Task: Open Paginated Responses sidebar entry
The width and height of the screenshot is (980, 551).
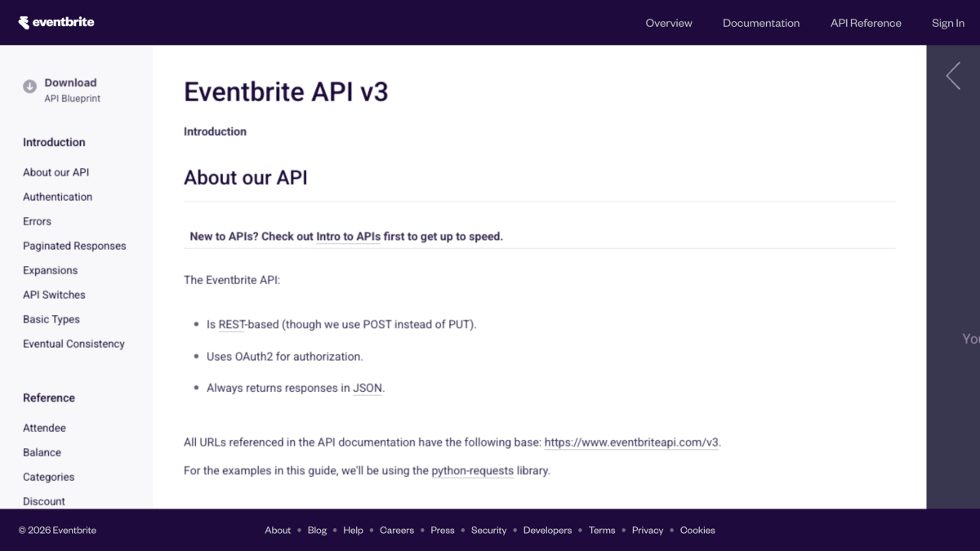Action: [74, 246]
